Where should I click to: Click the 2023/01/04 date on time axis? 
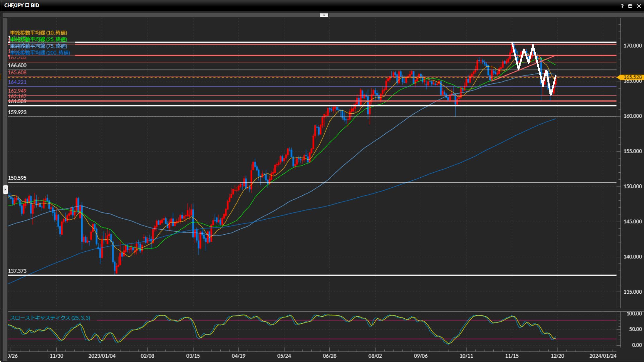[x=102, y=356]
